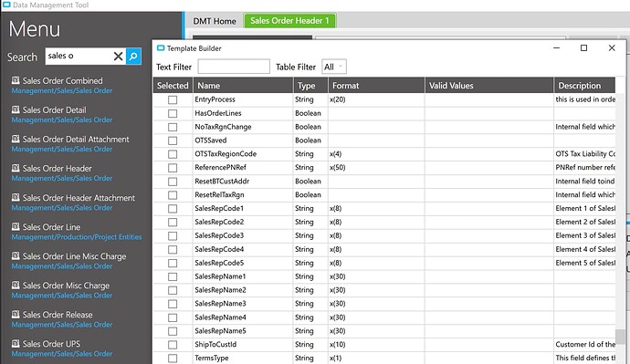The height and width of the screenshot is (364, 630).
Task: Click the icon beside Sales Order Detail
Action: [x=16, y=109]
